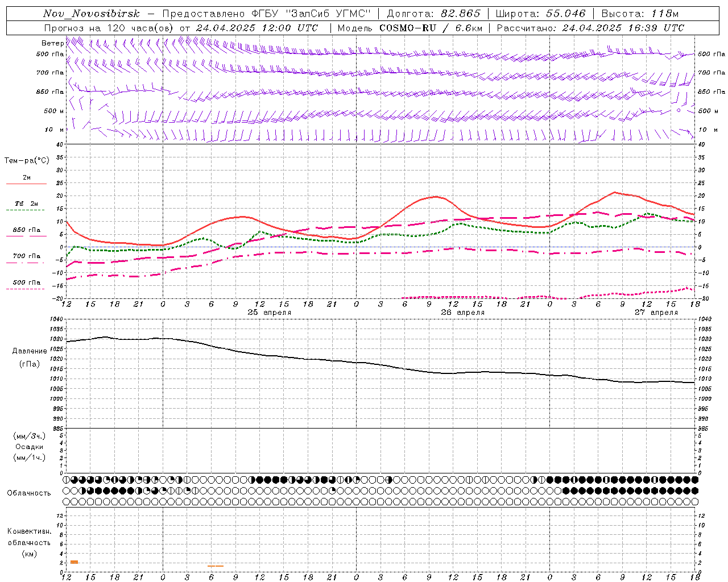Image resolution: width=728 pixels, height=582 pixels.
Task: Click the '(мм/1ч.)' precipitation unit label
Action: tap(30, 458)
